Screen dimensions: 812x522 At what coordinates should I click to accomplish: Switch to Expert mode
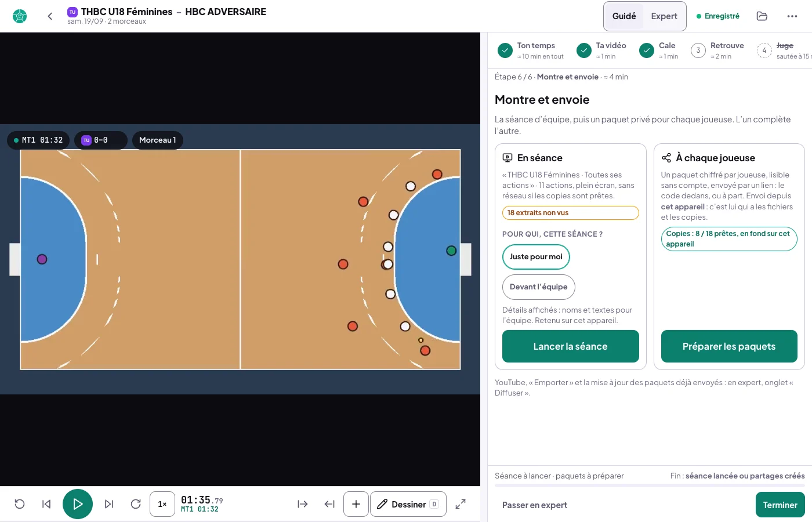[x=664, y=16]
